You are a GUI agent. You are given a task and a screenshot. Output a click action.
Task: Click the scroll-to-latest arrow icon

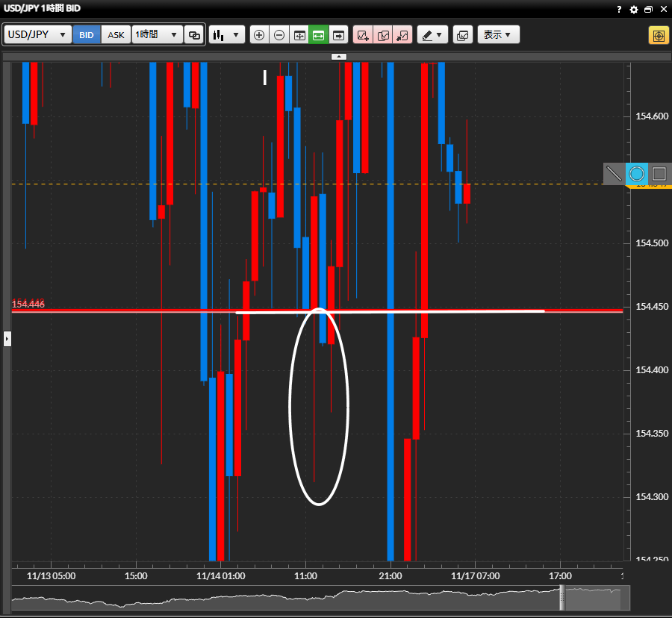[x=339, y=35]
